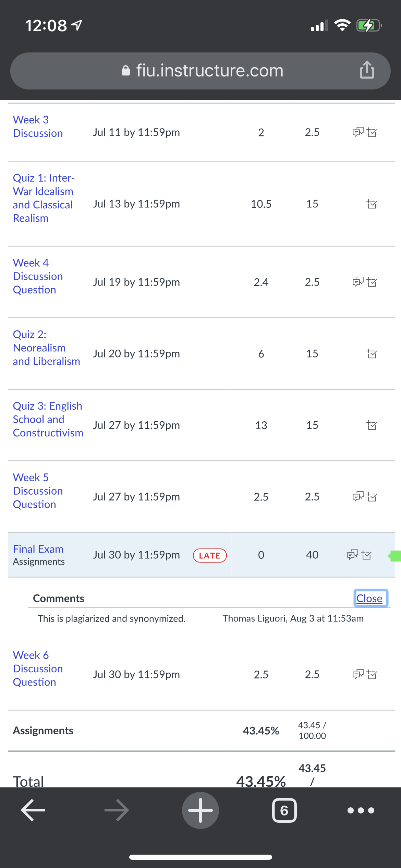Show scoring details icon for Quiz 2

coord(372,354)
